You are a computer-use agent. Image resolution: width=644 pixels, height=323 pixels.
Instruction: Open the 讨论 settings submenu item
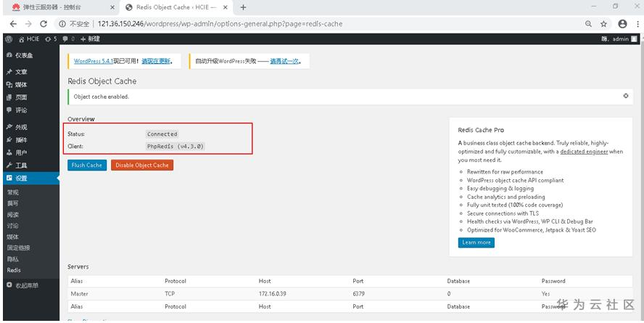13,226
